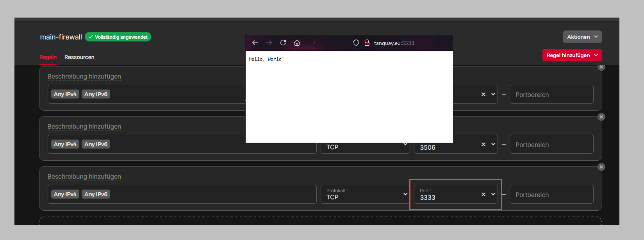Image resolution: width=644 pixels, height=240 pixels.
Task: Select the Regeln tab
Action: [48, 57]
